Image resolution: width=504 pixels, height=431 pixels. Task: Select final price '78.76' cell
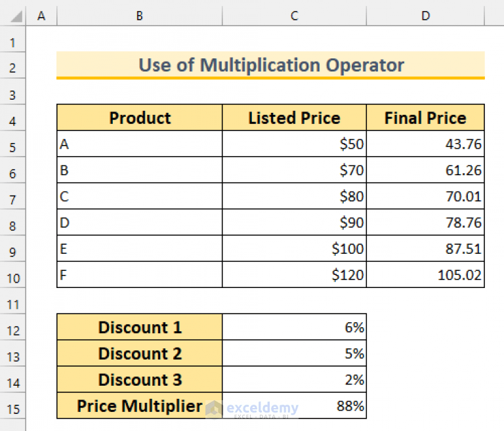425,222
